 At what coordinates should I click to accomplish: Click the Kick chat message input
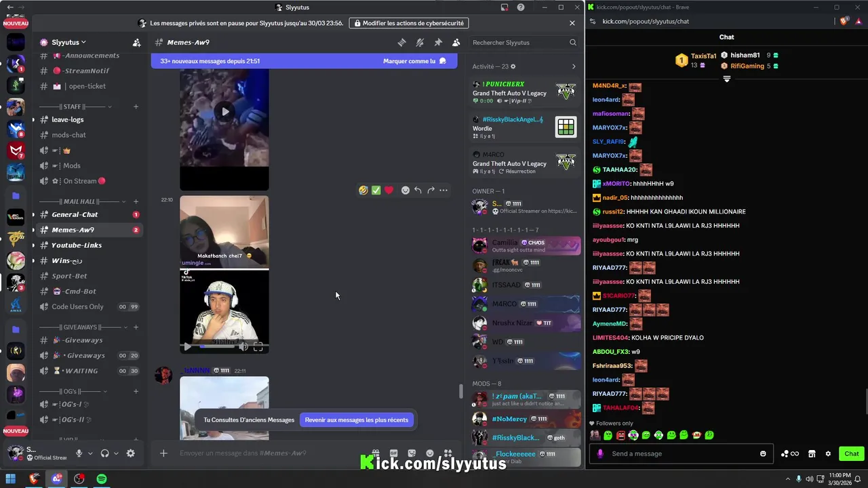(x=680, y=453)
